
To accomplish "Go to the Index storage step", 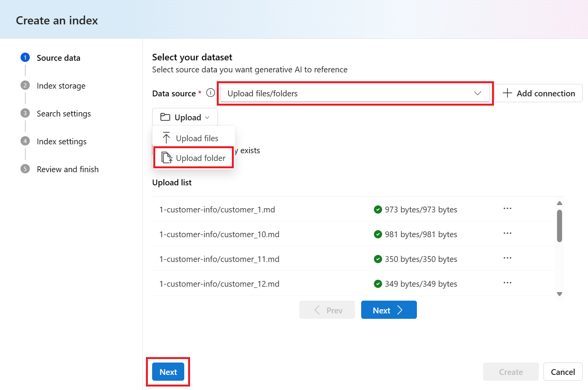I will (x=61, y=86).
